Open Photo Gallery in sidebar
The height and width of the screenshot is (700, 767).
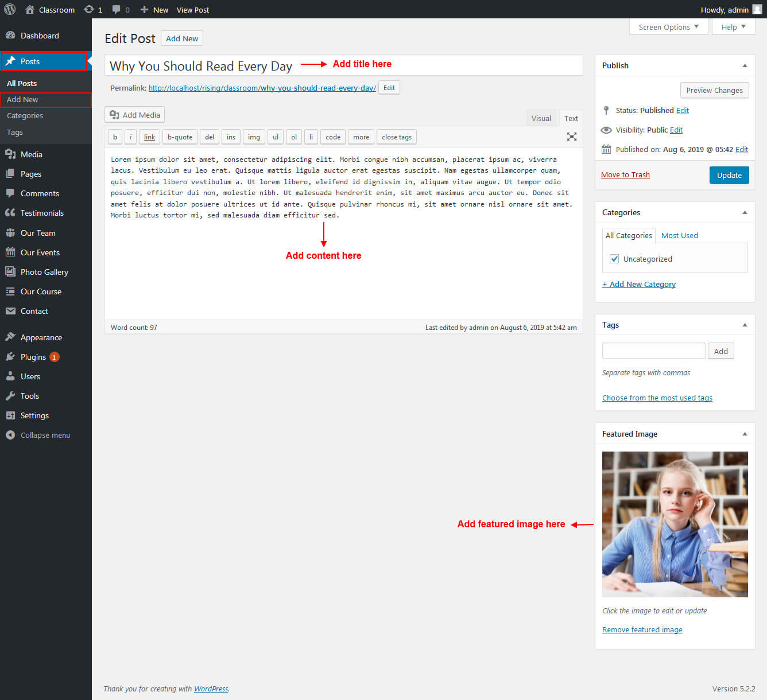(44, 272)
